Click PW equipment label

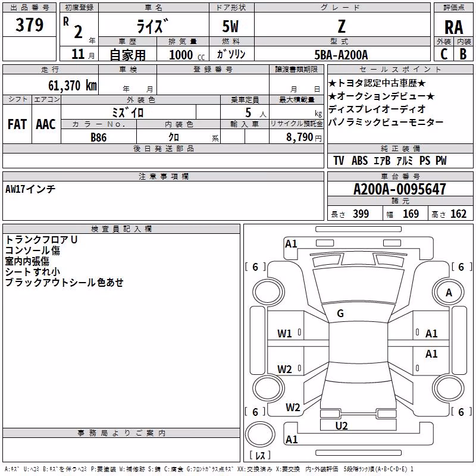[441, 161]
